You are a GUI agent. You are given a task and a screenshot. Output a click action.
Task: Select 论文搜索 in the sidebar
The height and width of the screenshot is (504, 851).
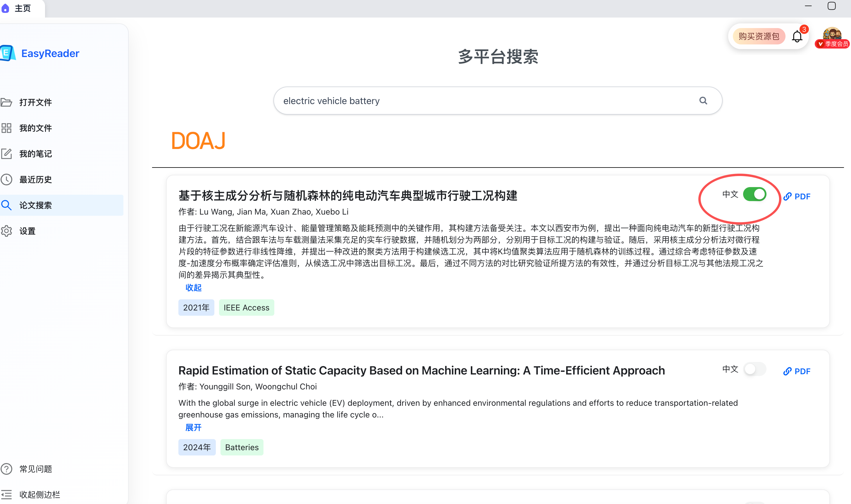click(35, 205)
